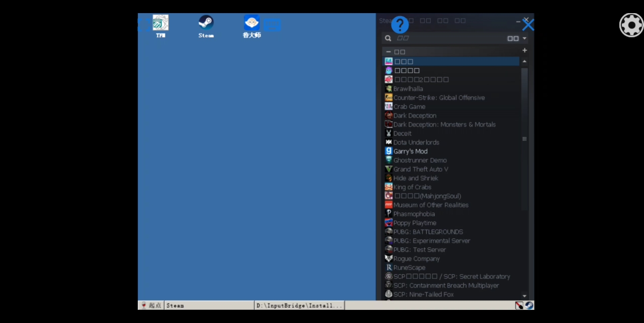The image size is (644, 323).
Task: Select Phasmophobia in the library
Action: [x=451, y=214]
